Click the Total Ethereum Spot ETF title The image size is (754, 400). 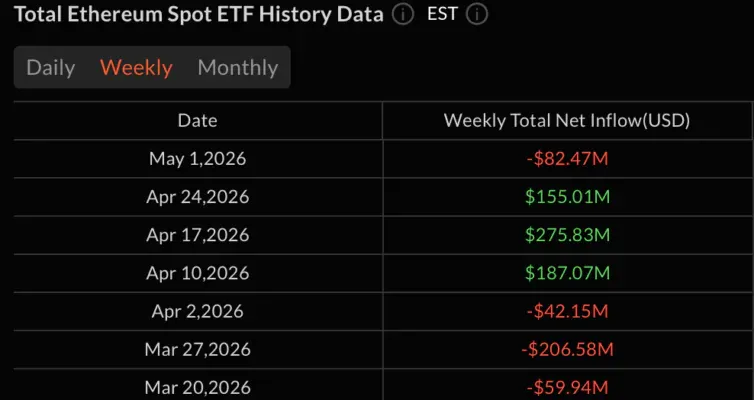[x=199, y=14]
